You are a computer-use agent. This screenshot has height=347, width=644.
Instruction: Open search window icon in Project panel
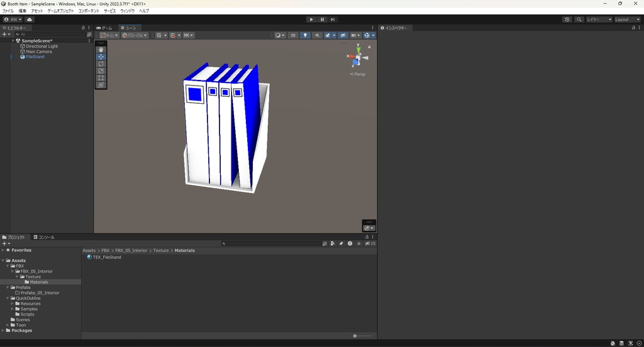point(325,243)
